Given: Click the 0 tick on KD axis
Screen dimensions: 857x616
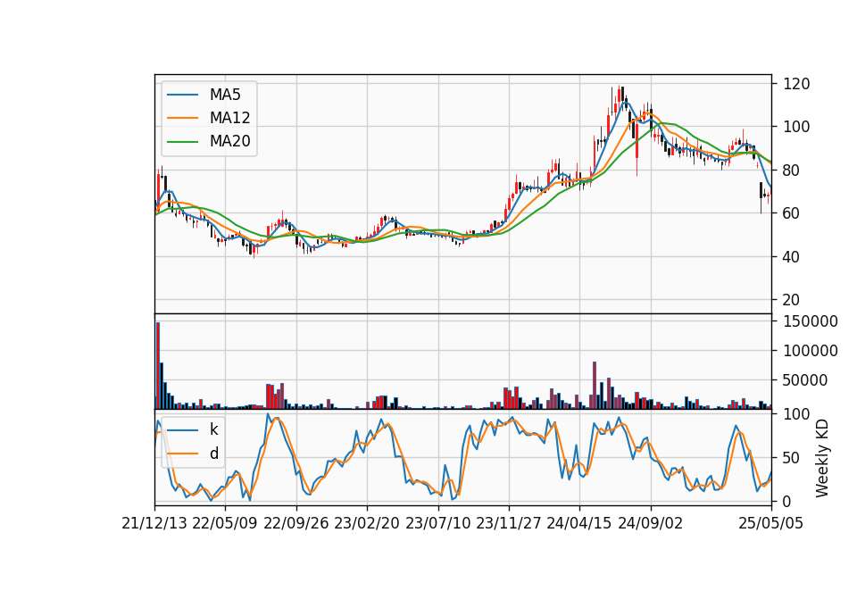Looking at the screenshot, I should (x=787, y=501).
